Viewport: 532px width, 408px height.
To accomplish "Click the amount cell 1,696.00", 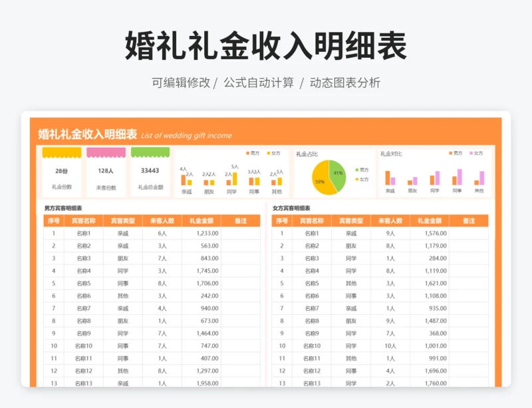I will tap(430, 371).
